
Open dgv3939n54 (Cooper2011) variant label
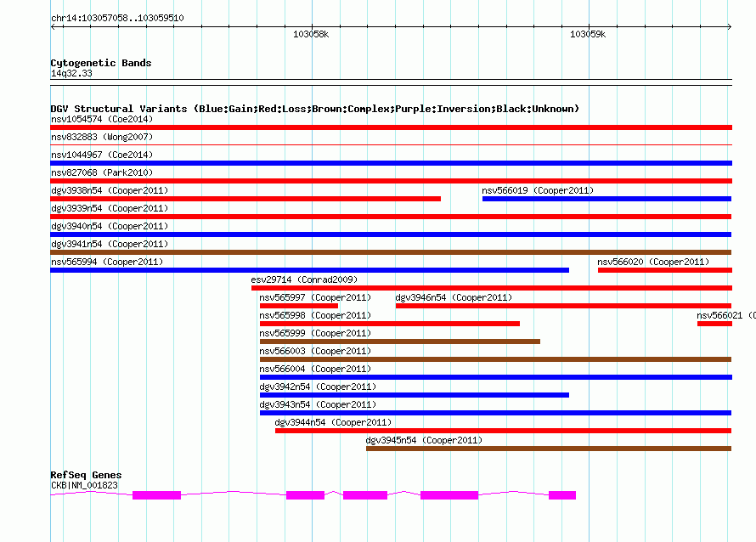(x=110, y=208)
